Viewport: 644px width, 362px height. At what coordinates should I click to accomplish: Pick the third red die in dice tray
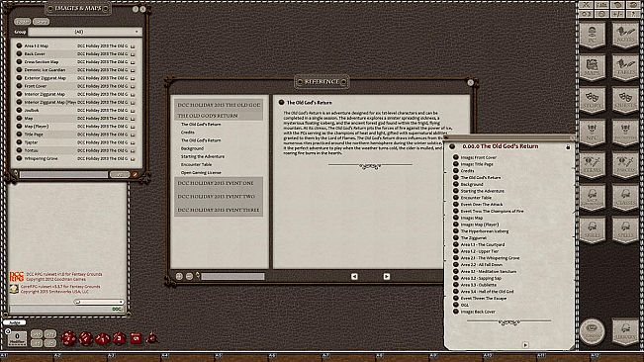103,338
